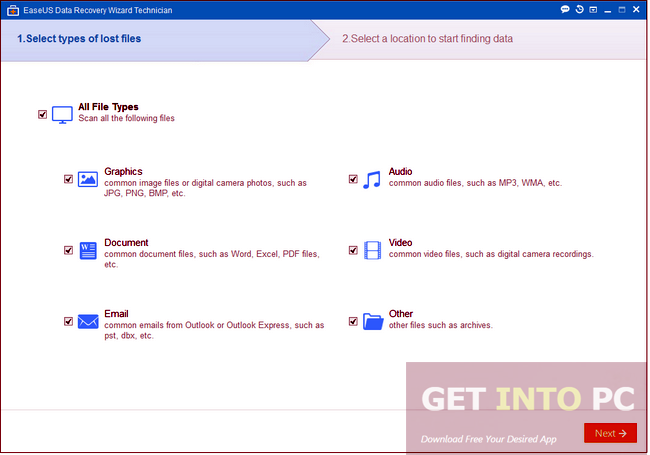Click the history clock icon in title bar
Image resolution: width=650 pixels, height=455 pixels.
(x=578, y=9)
